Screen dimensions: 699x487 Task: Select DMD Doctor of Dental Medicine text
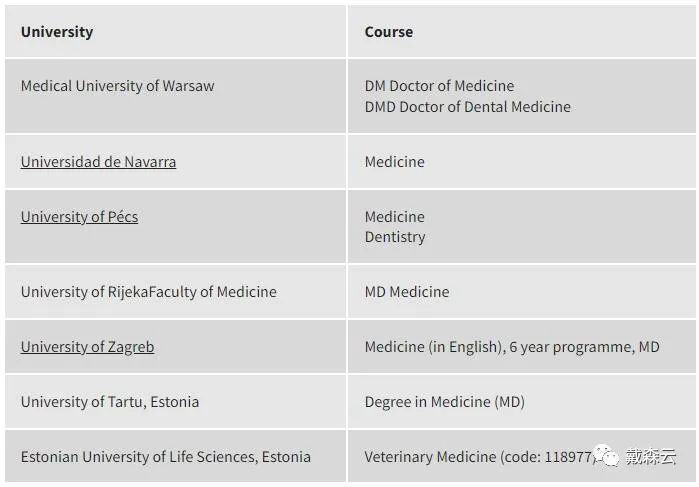tap(467, 107)
